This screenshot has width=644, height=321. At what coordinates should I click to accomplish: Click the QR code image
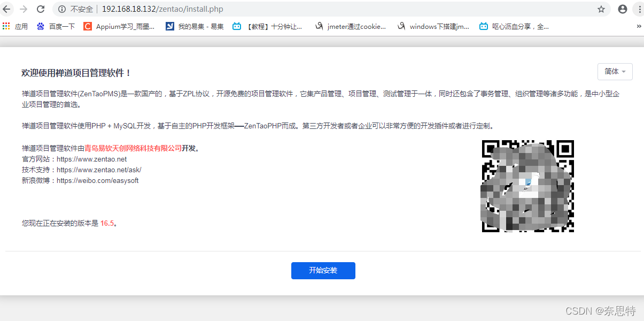[x=528, y=186]
